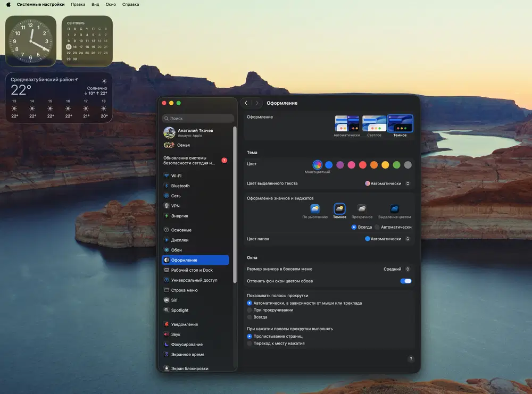This screenshot has width=532, height=394.
Task: Select Siri in the sidebar
Action: click(195, 300)
